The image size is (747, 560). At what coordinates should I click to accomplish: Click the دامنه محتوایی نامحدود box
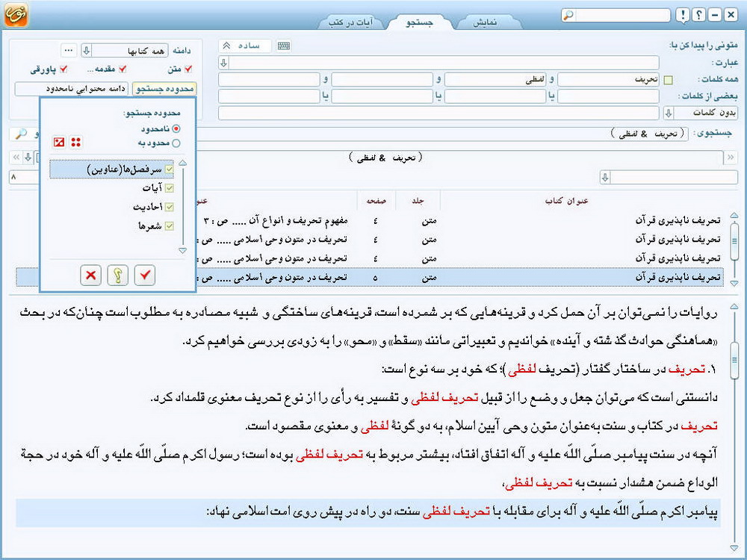72,89
